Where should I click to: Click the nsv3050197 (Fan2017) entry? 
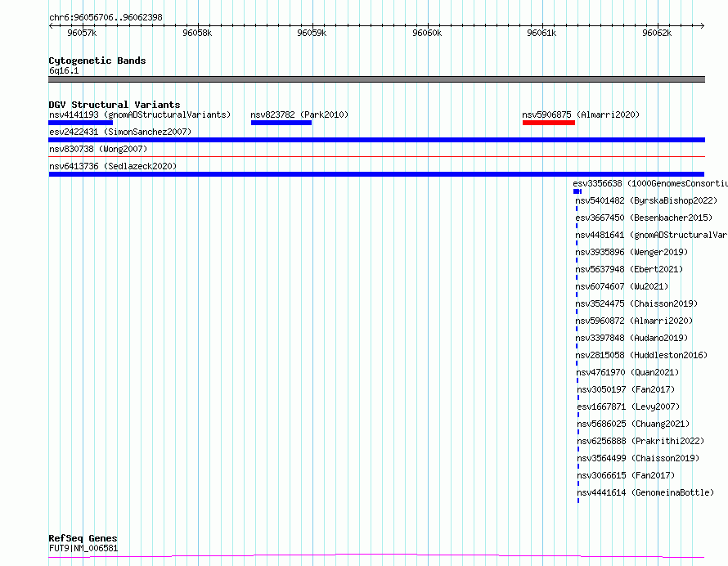pyautogui.click(x=626, y=389)
